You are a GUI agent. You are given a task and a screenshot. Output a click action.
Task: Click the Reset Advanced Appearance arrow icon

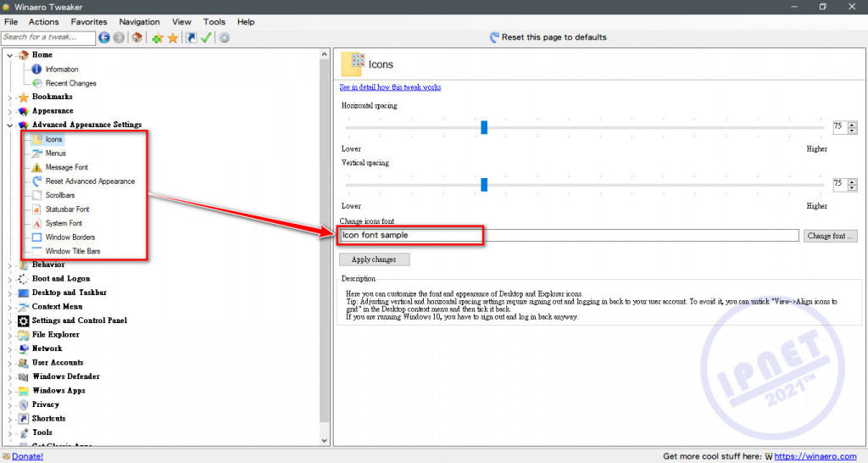[x=36, y=181]
